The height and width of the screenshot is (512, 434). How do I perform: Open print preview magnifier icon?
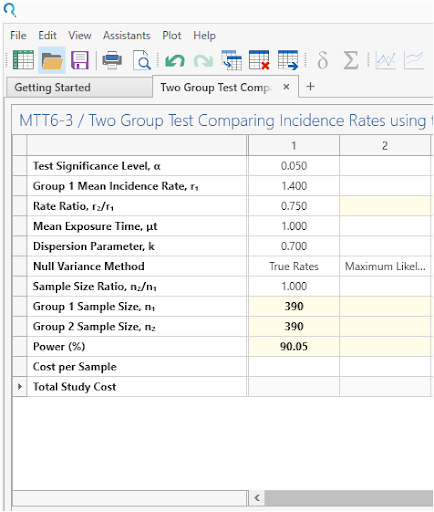[x=142, y=60]
